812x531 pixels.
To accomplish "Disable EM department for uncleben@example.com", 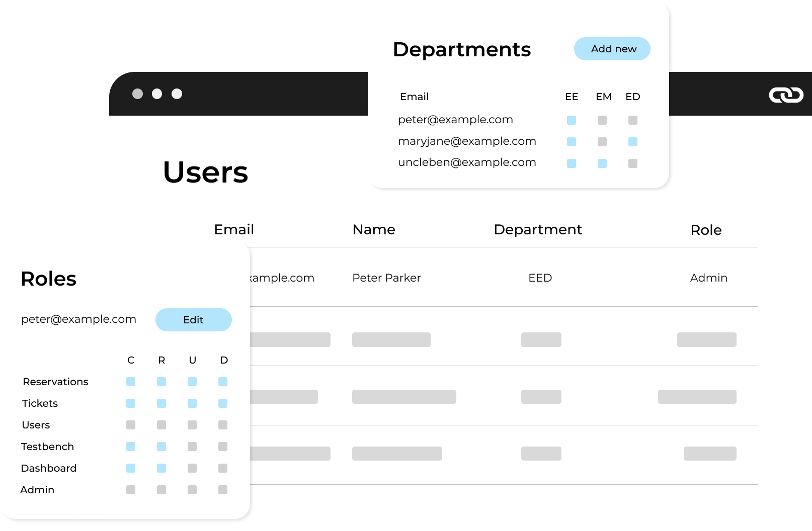I will pyautogui.click(x=602, y=163).
